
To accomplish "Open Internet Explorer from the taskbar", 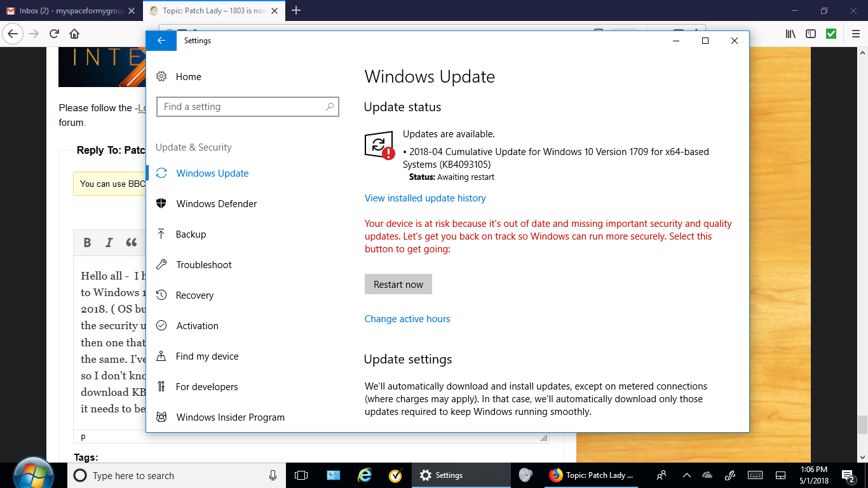I will coord(364,475).
